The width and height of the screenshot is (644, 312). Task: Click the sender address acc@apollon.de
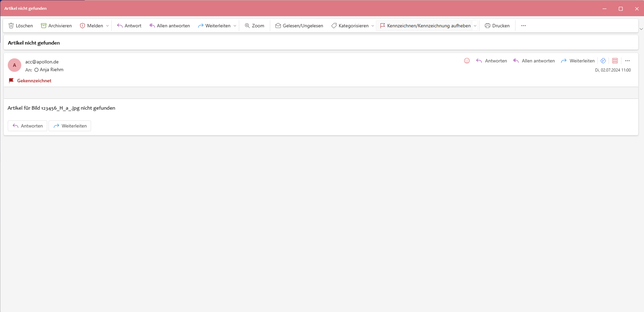point(42,62)
